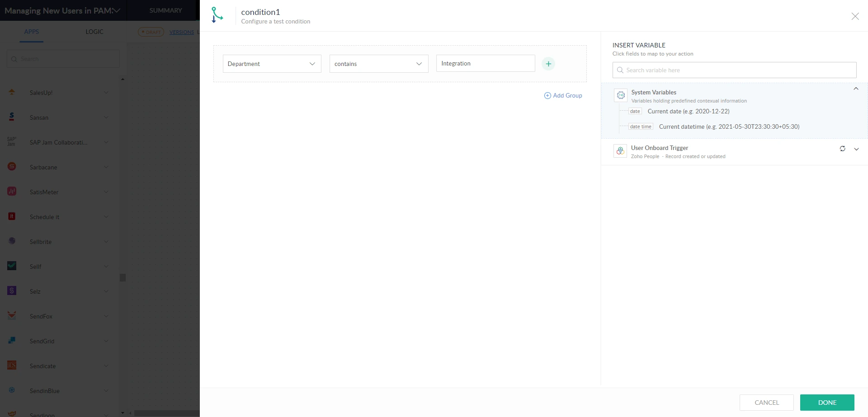The image size is (868, 417).
Task: Click the CANCEL button
Action: (766, 403)
